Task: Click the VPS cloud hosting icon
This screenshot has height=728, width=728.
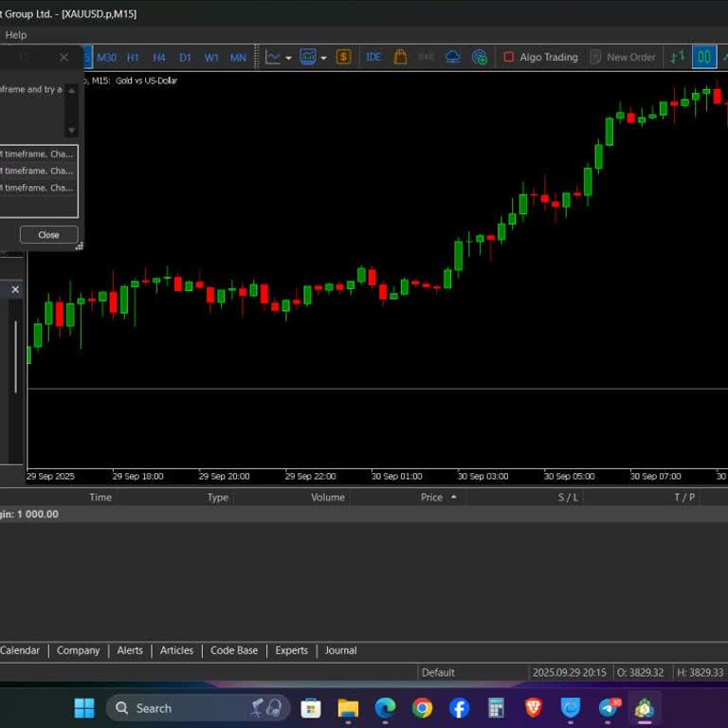Action: (453, 57)
